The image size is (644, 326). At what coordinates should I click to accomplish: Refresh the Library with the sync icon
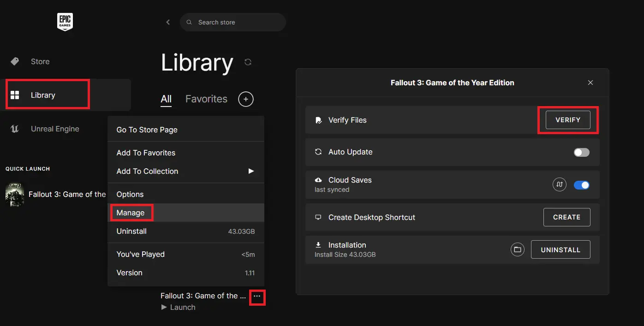click(x=248, y=62)
